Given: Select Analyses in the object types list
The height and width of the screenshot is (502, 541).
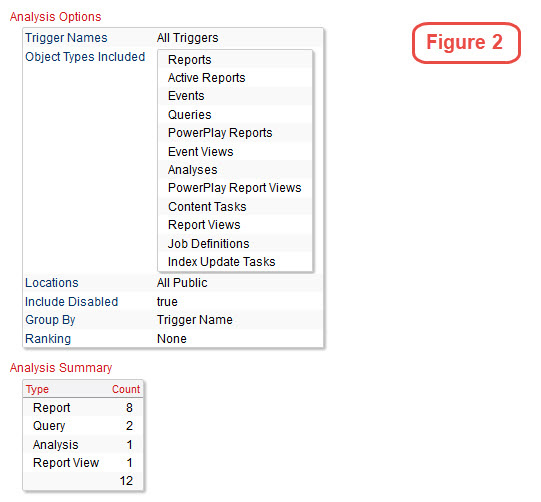Looking at the screenshot, I should [x=193, y=170].
